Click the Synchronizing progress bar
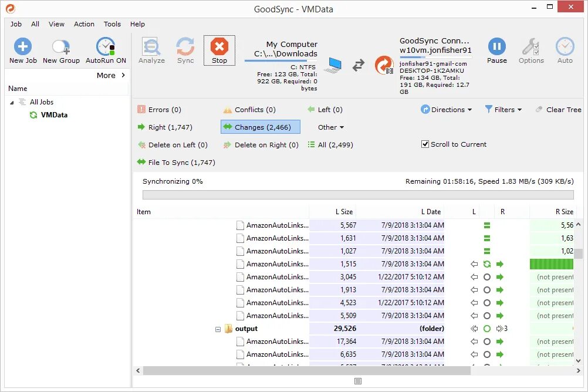 (358, 195)
